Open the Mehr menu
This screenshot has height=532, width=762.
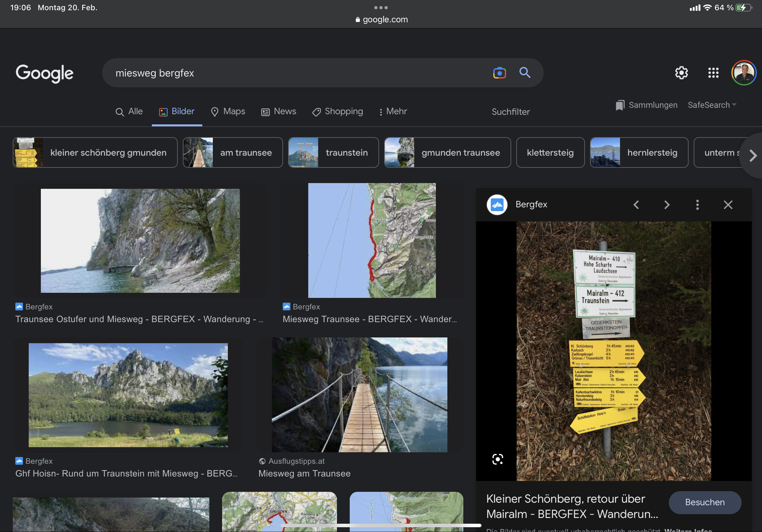pos(393,111)
